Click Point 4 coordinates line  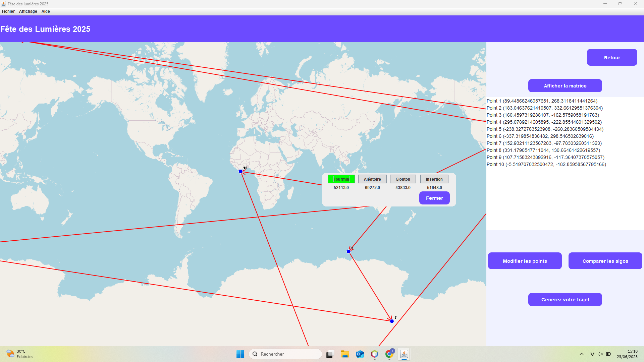point(544,122)
